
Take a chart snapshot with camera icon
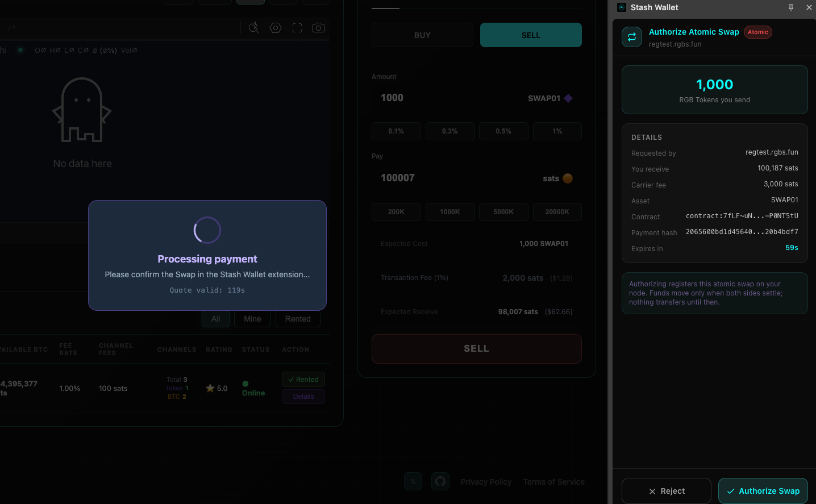(x=319, y=28)
